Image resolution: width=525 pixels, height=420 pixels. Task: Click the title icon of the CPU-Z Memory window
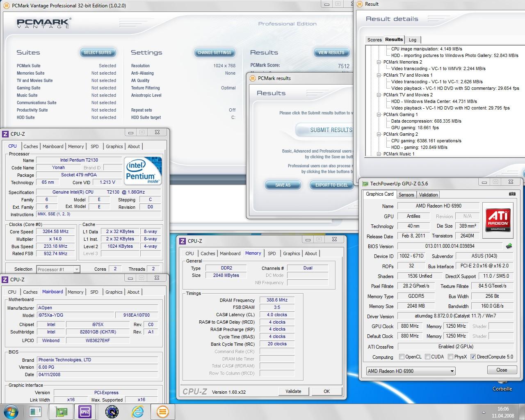point(183,241)
